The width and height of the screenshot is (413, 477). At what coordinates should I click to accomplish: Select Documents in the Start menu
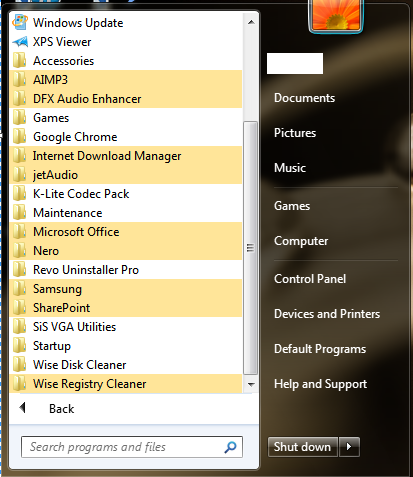tap(305, 98)
